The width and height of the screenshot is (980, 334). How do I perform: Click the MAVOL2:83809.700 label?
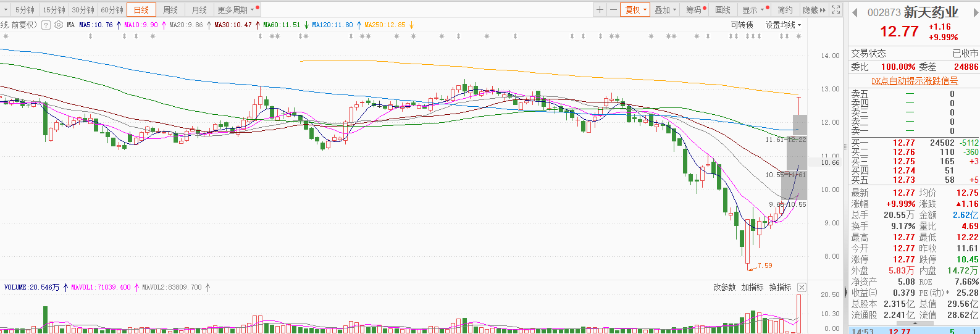(x=172, y=287)
